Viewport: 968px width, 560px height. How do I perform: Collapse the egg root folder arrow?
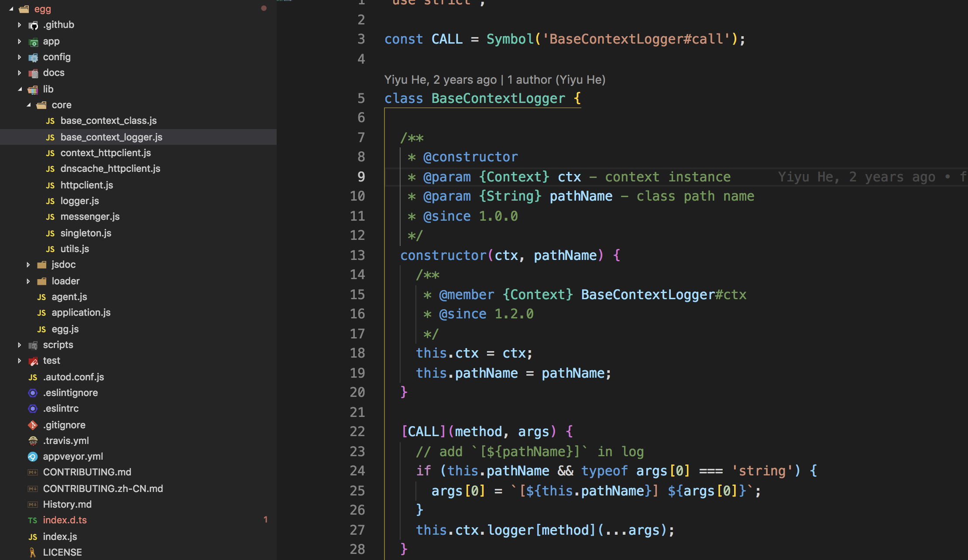pyautogui.click(x=11, y=9)
